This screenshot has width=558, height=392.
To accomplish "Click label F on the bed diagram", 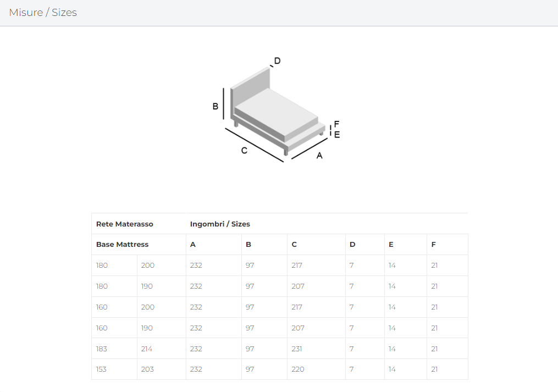I will 336,124.
